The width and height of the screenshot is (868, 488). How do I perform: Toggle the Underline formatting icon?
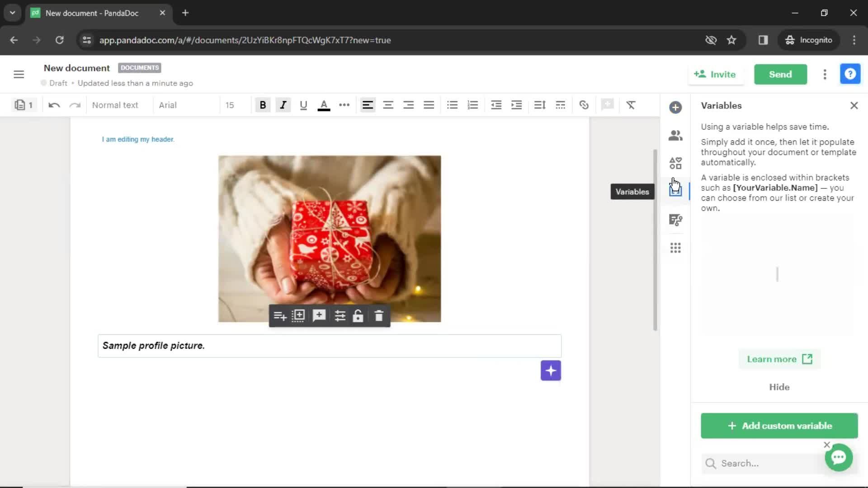pos(303,105)
